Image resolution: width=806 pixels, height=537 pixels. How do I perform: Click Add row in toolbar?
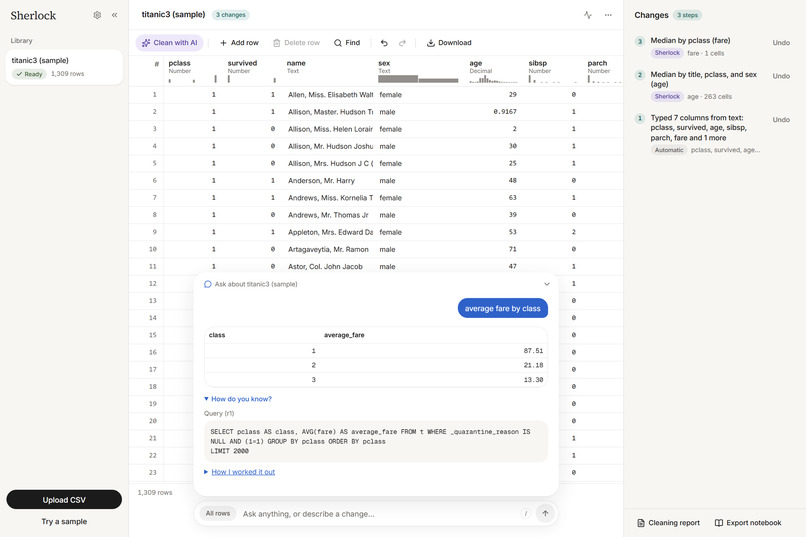click(x=239, y=43)
